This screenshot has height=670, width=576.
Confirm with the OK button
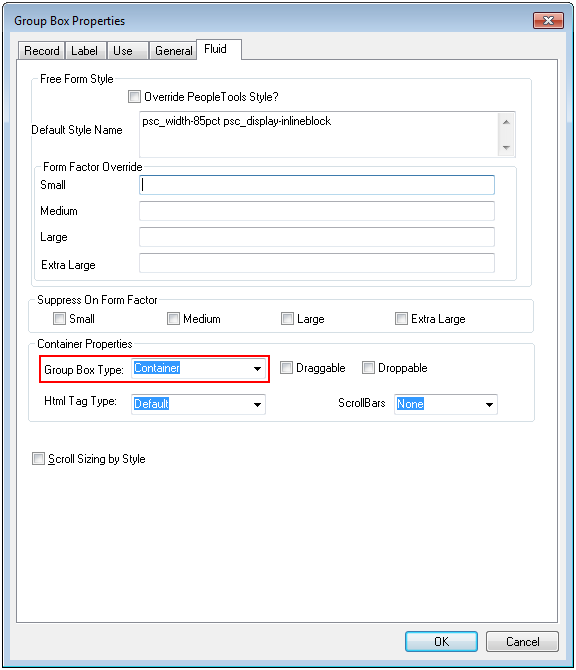(441, 642)
